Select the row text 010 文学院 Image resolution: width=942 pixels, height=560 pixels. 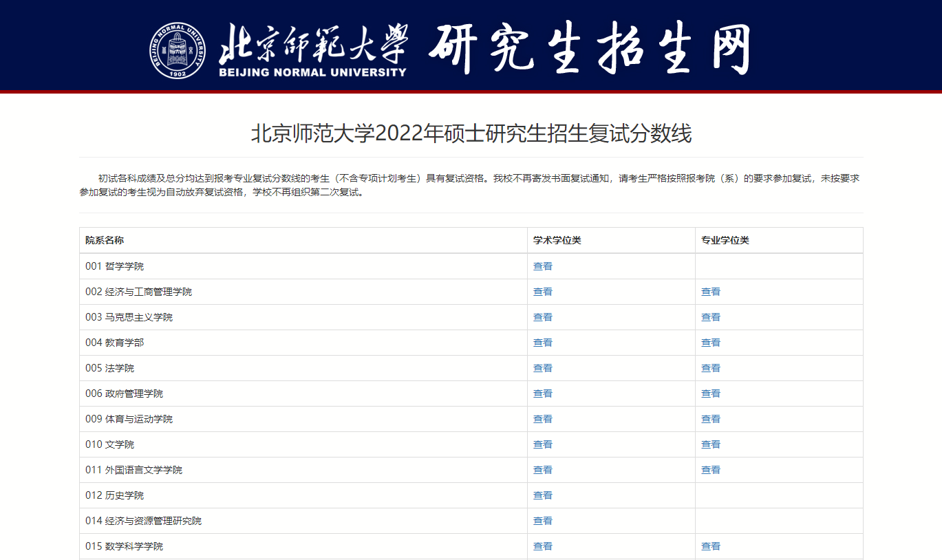110,444
